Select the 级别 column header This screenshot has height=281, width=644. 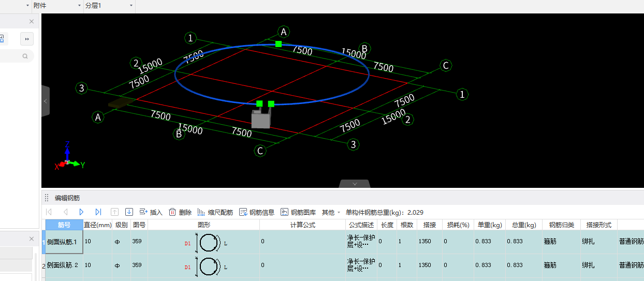tap(121, 225)
